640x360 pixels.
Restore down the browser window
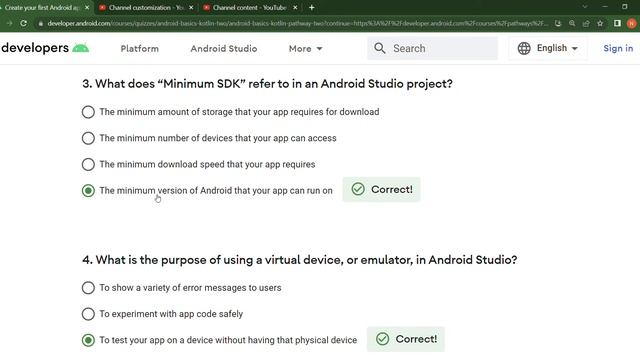pos(624,7)
